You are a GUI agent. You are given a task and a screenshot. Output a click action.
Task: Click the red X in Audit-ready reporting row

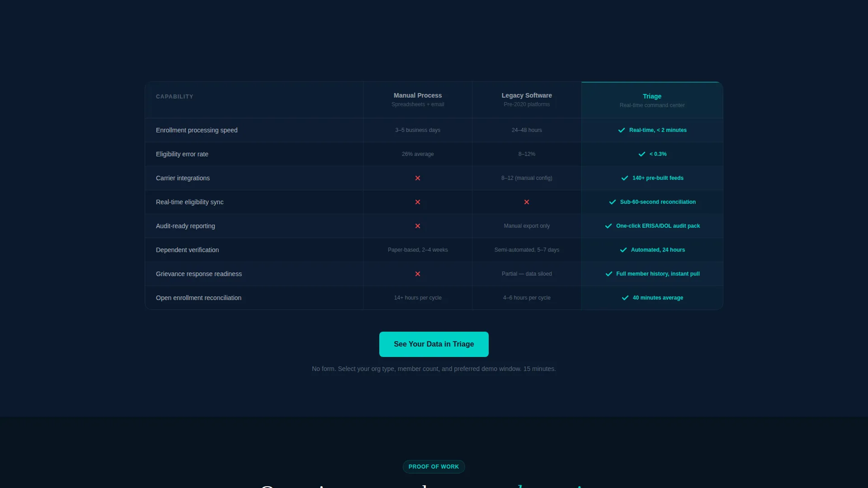[x=418, y=226]
